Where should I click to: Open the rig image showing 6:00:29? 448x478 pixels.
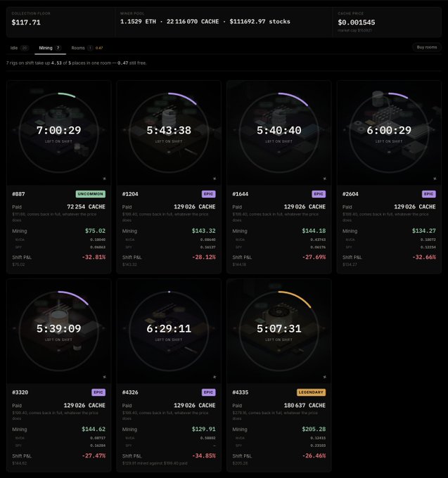(x=389, y=133)
